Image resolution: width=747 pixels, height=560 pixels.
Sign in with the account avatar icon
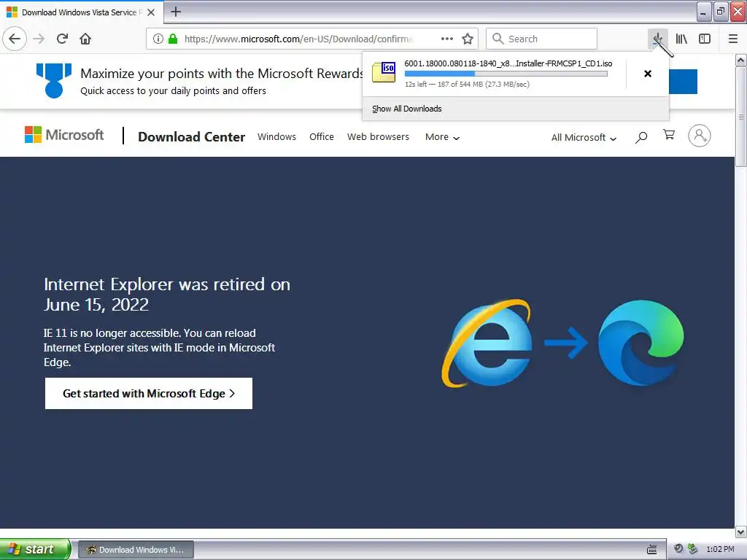(x=700, y=136)
